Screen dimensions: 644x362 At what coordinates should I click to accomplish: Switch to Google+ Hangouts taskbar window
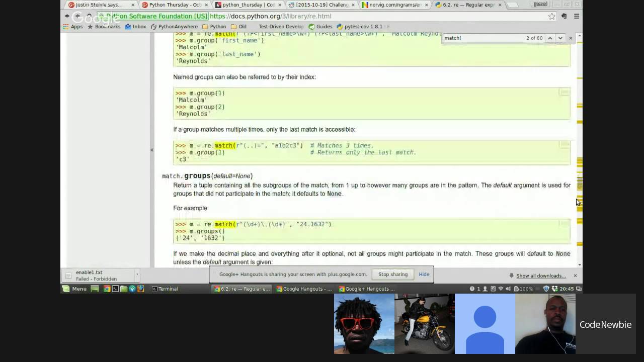pos(367,289)
